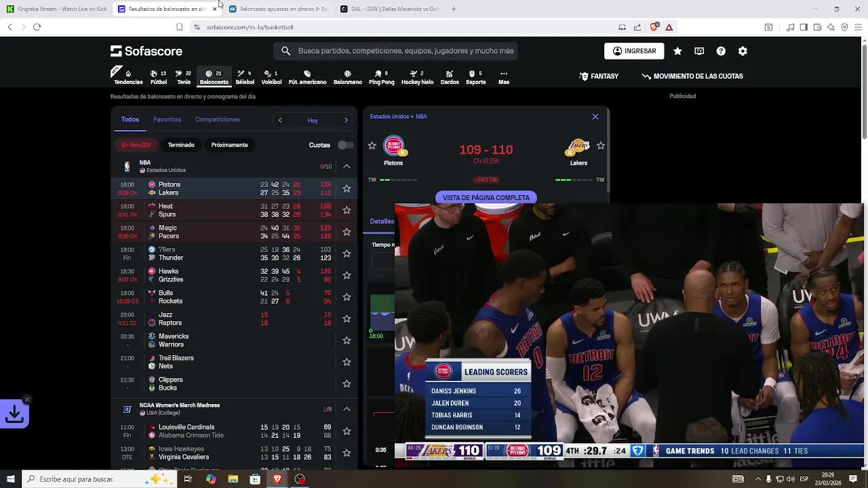This screenshot has width=868, height=488.
Task: Toggle the Cuotas odds switch
Action: [x=345, y=145]
